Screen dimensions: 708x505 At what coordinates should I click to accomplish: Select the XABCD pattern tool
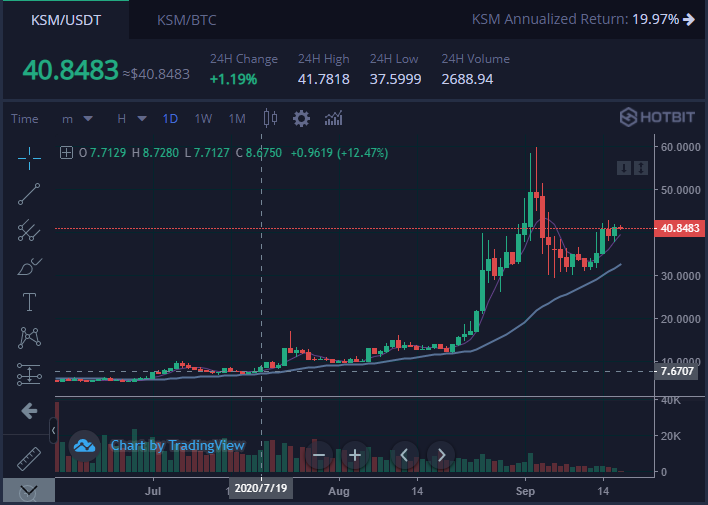[29, 338]
